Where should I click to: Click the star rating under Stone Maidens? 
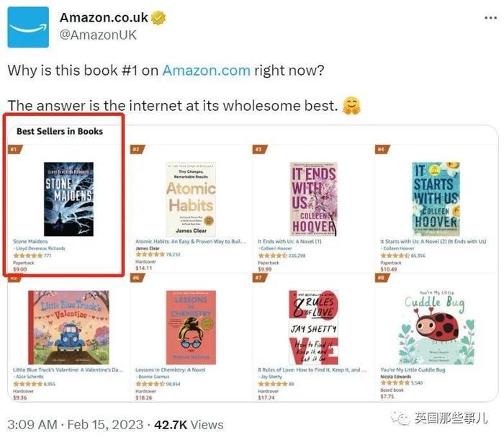(x=27, y=256)
